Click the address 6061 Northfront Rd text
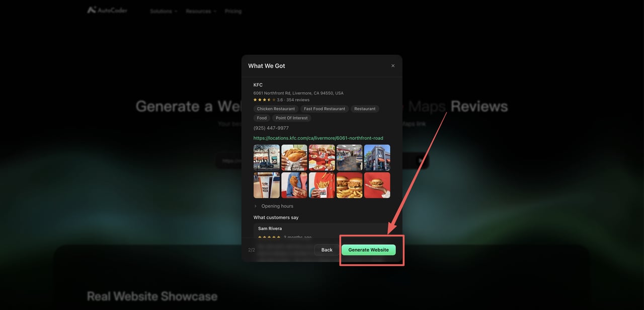The image size is (644, 310). 298,93
